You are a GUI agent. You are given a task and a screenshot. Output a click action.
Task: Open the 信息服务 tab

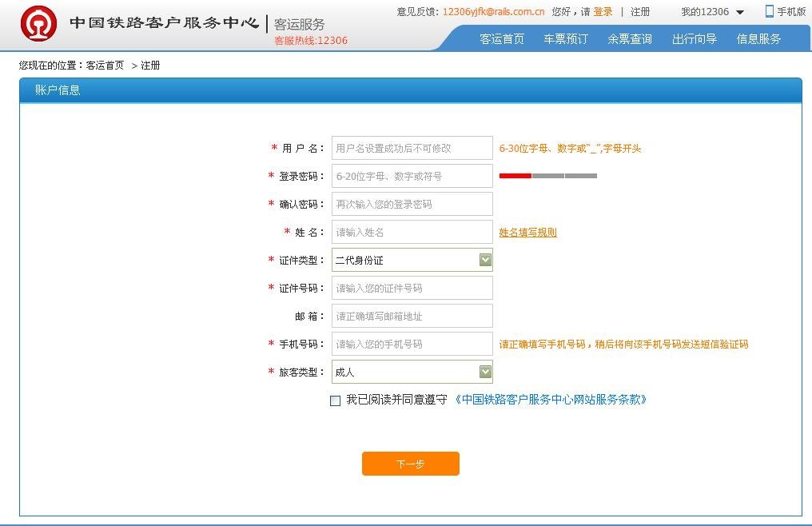tap(757, 38)
